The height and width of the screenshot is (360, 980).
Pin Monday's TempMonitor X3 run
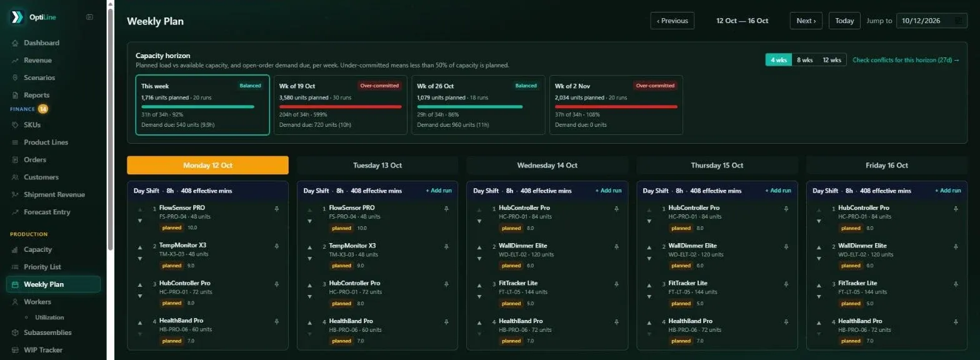277,247
